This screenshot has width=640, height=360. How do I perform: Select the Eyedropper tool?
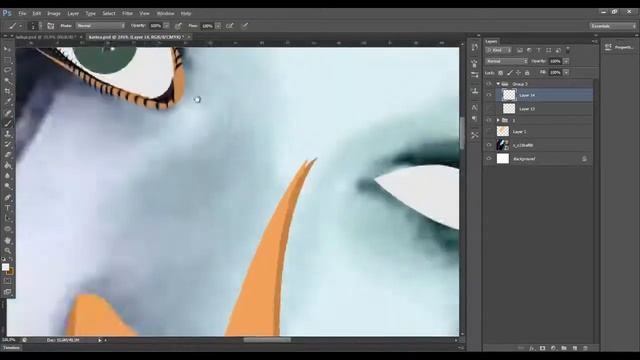point(7,102)
